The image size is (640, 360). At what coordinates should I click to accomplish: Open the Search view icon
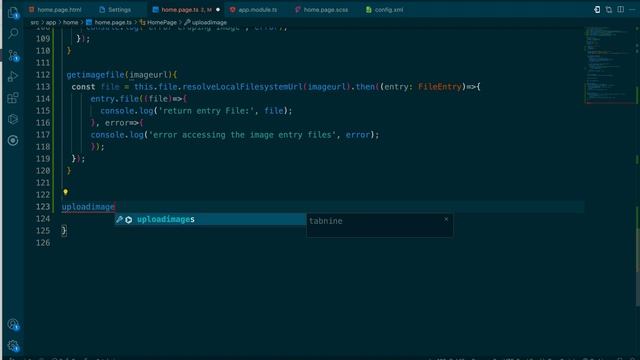pyautogui.click(x=13, y=33)
